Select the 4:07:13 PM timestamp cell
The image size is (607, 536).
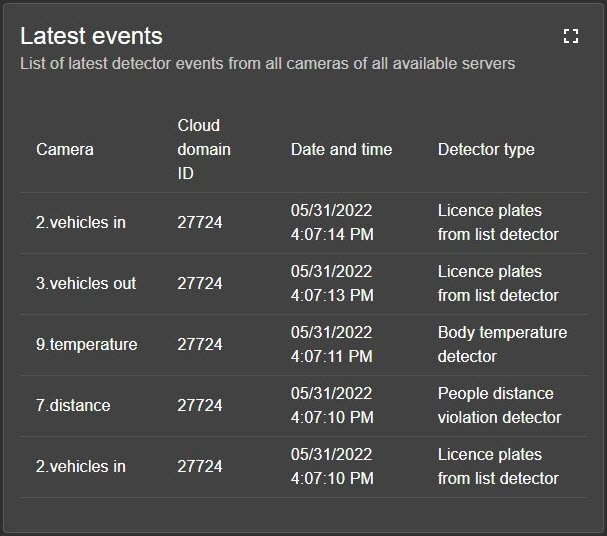pos(332,283)
